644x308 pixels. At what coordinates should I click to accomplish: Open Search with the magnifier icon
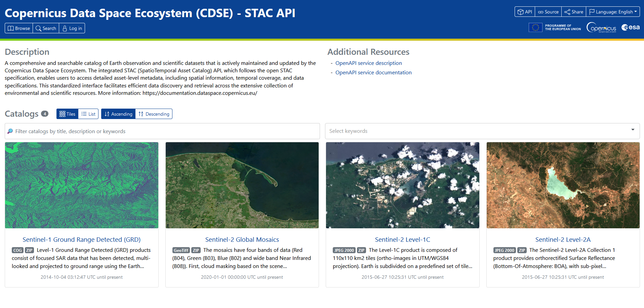click(x=46, y=28)
